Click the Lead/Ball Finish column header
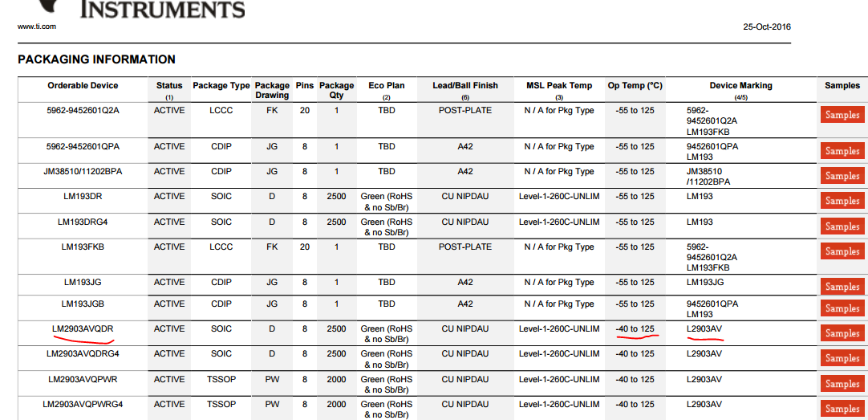This screenshot has width=868, height=420. click(x=465, y=85)
